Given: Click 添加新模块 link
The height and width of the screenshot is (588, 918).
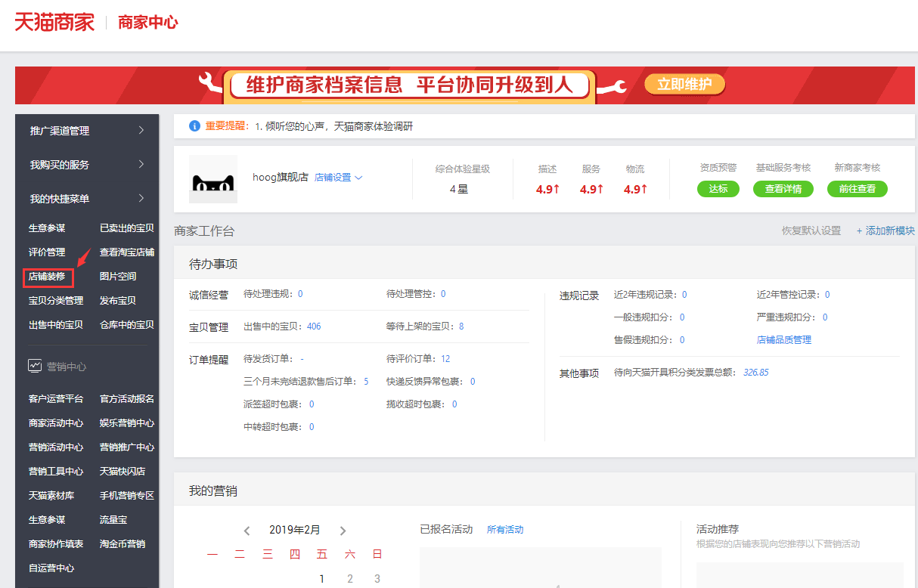Looking at the screenshot, I should click(885, 231).
